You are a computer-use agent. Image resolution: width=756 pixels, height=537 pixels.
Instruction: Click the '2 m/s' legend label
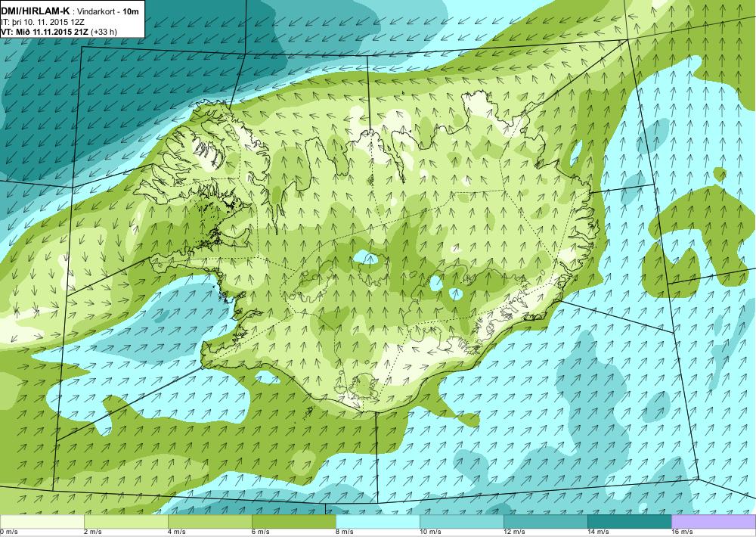[x=93, y=532]
